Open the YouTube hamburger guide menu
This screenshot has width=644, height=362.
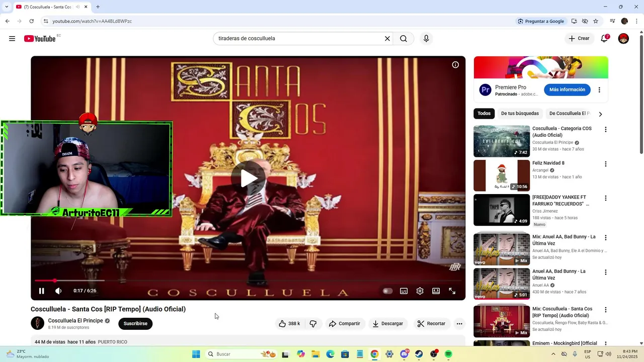[x=12, y=39]
